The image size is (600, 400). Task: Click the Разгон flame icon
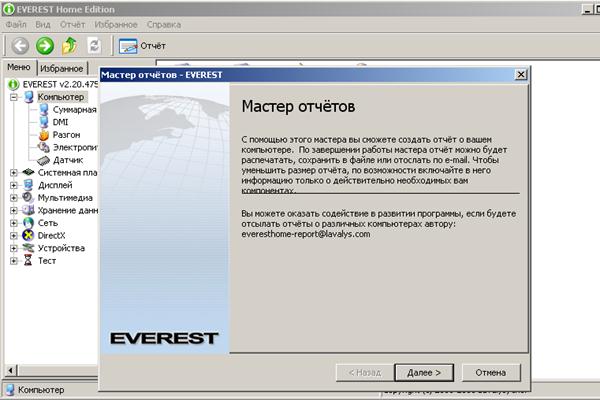tap(44, 135)
